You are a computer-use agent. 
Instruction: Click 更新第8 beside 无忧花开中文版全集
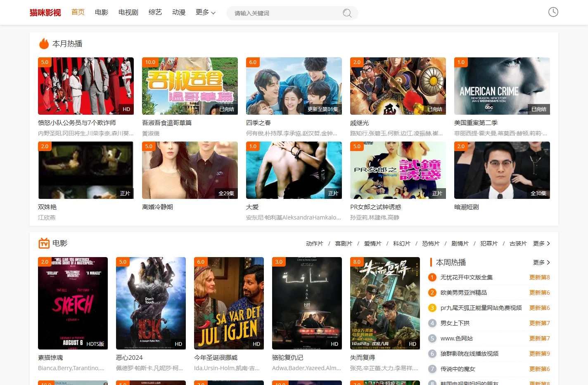click(539, 277)
